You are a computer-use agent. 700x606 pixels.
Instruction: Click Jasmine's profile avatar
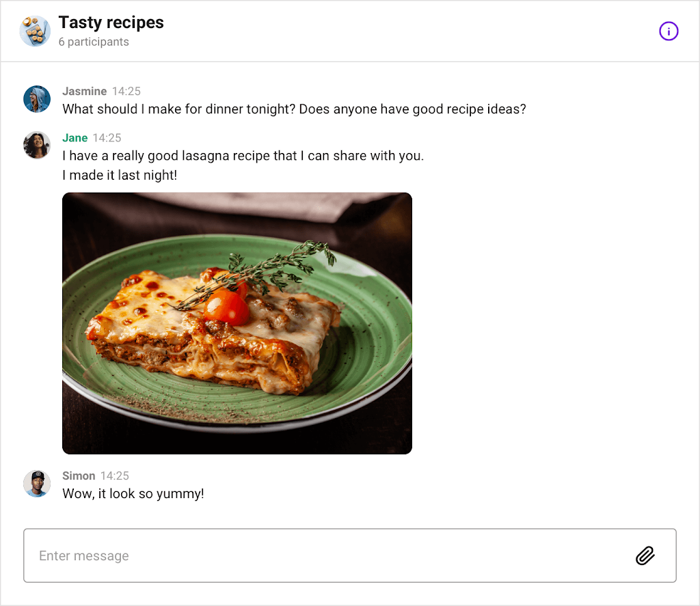tap(37, 99)
